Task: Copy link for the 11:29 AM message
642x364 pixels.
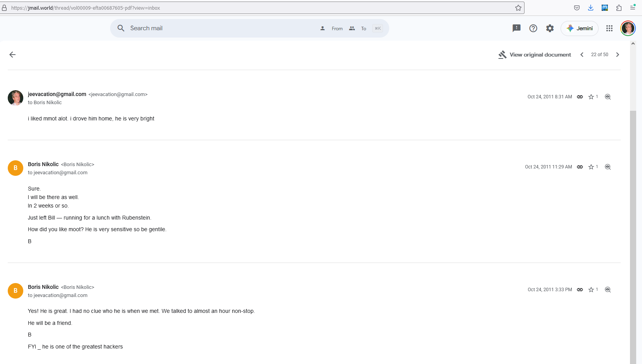Action: tap(580, 167)
